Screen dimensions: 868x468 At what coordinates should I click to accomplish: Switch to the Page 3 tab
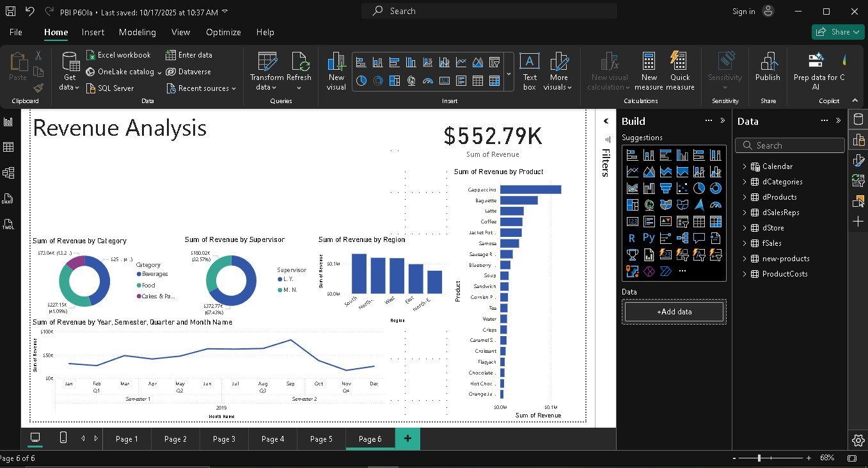tap(223, 439)
